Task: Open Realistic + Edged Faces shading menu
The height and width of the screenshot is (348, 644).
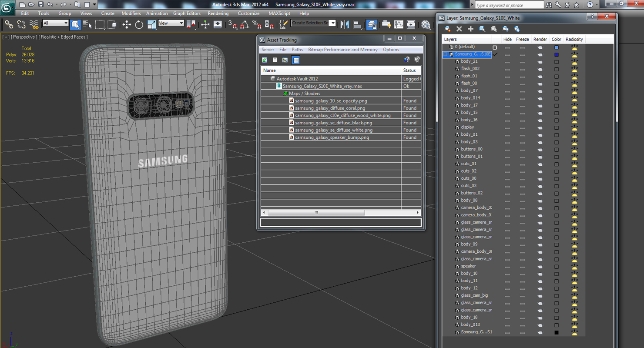Action: [x=63, y=37]
